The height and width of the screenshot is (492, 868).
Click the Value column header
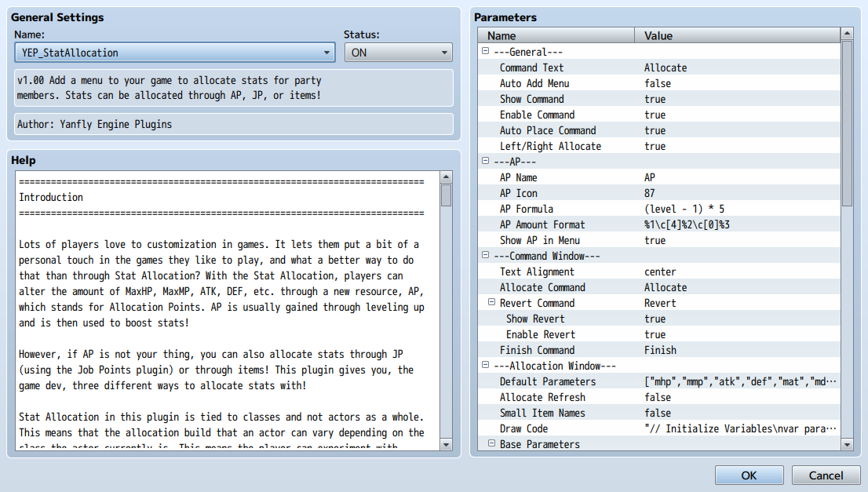[x=738, y=35]
